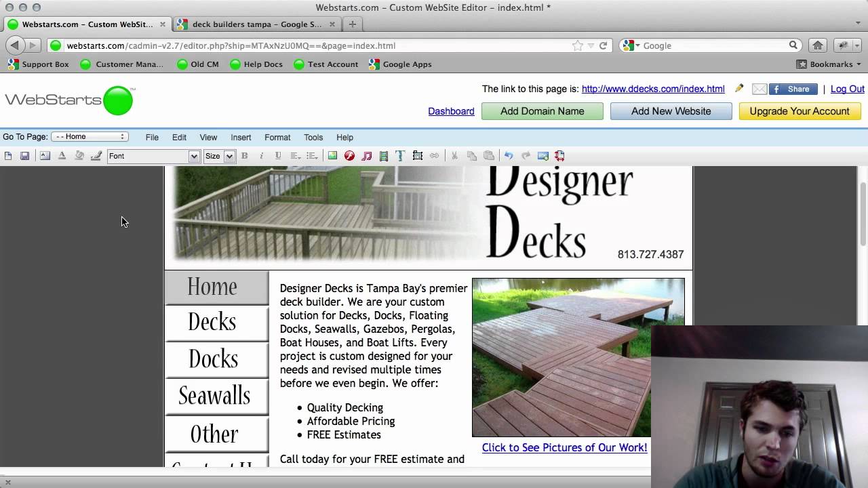Click Upgrade Your Account button
The width and height of the screenshot is (868, 488).
[800, 111]
